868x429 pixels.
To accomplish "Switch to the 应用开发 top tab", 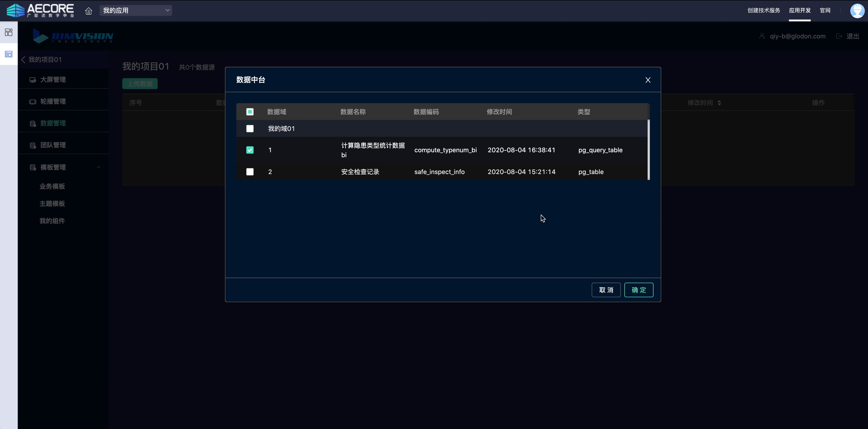I will click(x=799, y=10).
